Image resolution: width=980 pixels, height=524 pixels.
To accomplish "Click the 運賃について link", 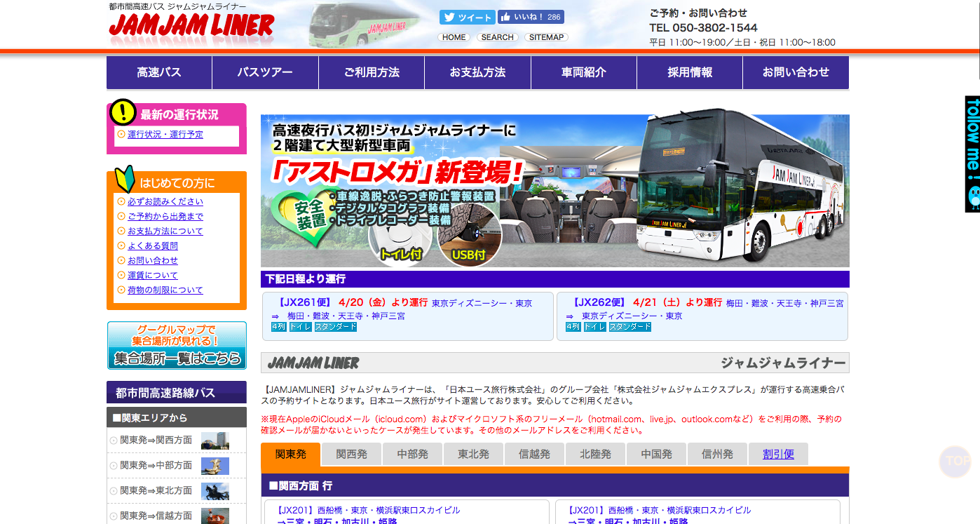I will pos(153,275).
